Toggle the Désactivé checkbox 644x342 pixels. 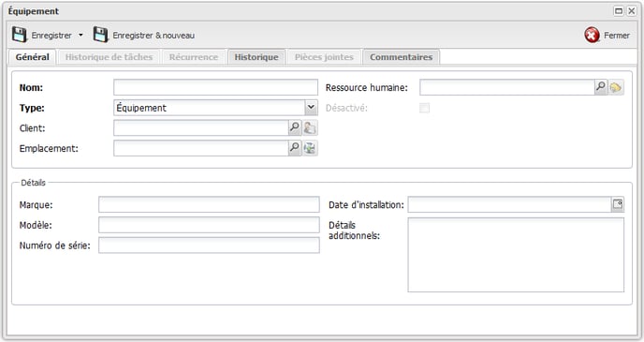point(424,108)
